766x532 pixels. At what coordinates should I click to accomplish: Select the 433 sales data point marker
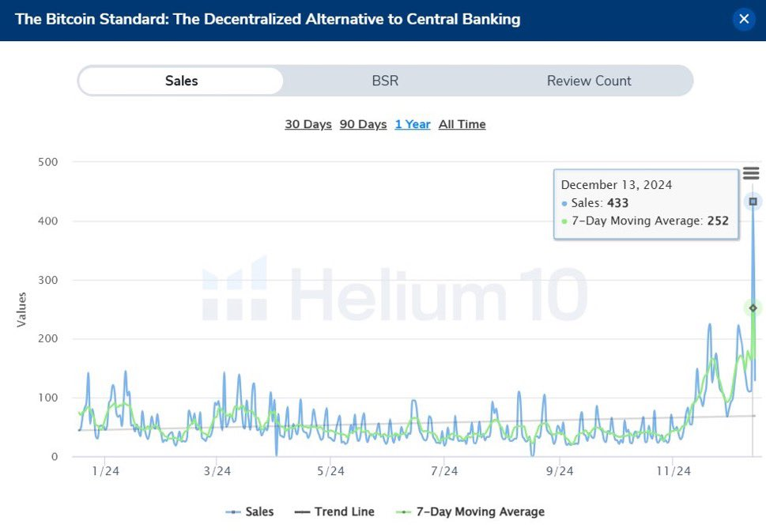tap(753, 202)
